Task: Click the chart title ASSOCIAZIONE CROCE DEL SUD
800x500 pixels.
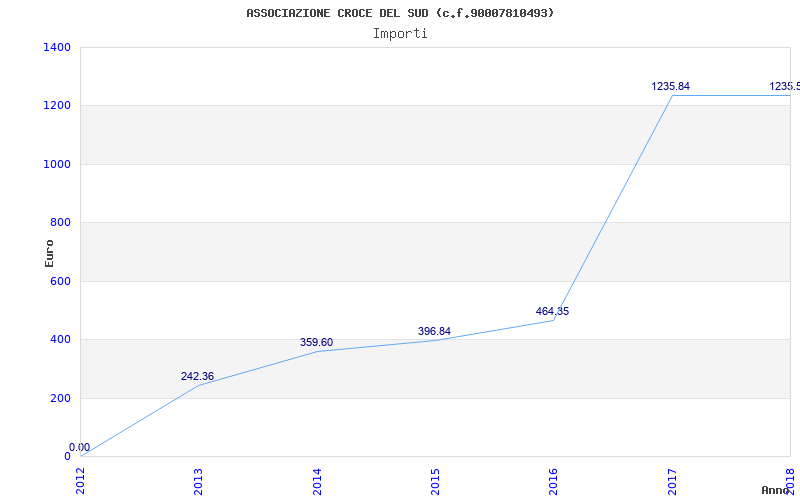Action: pos(400,13)
